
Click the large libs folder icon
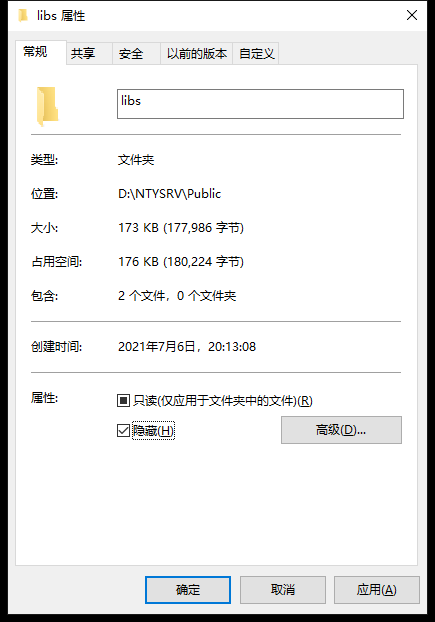pyautogui.click(x=48, y=106)
